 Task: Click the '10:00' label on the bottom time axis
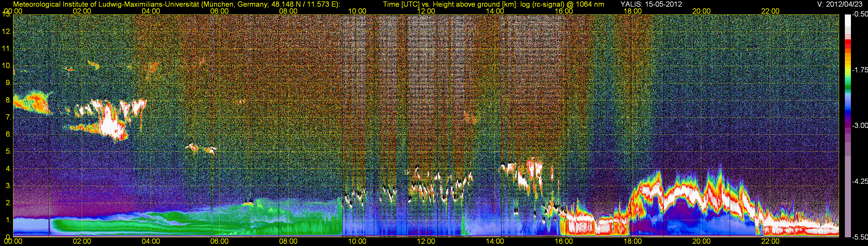[x=357, y=241]
